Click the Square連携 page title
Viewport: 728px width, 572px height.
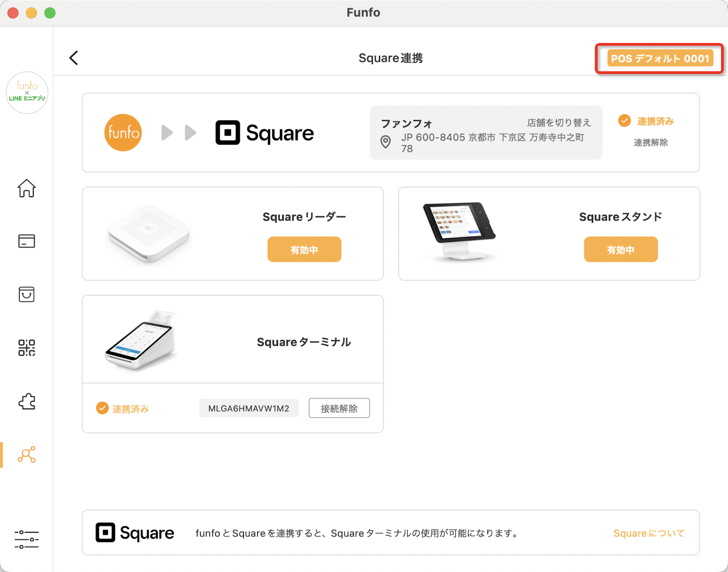(390, 58)
